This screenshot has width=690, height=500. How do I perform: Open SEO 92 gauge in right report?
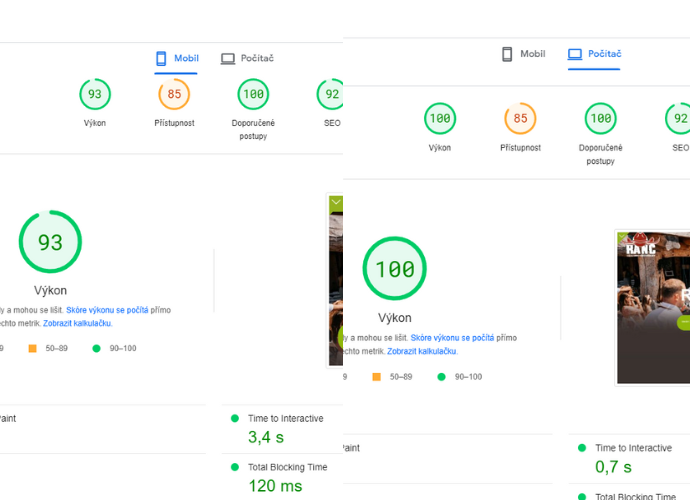[x=678, y=118]
